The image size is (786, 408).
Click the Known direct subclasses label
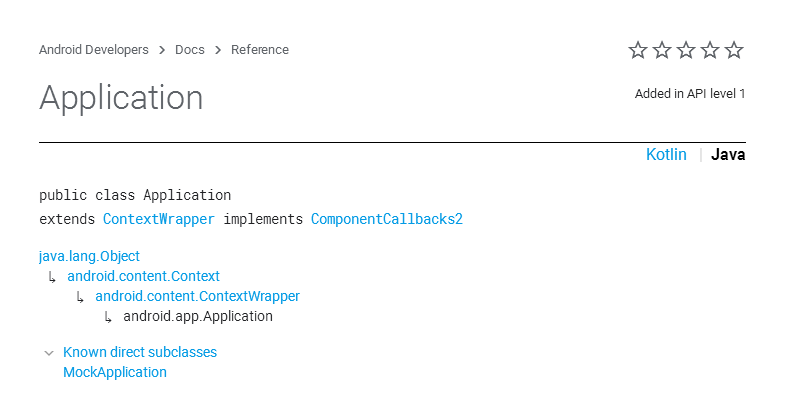coord(140,352)
